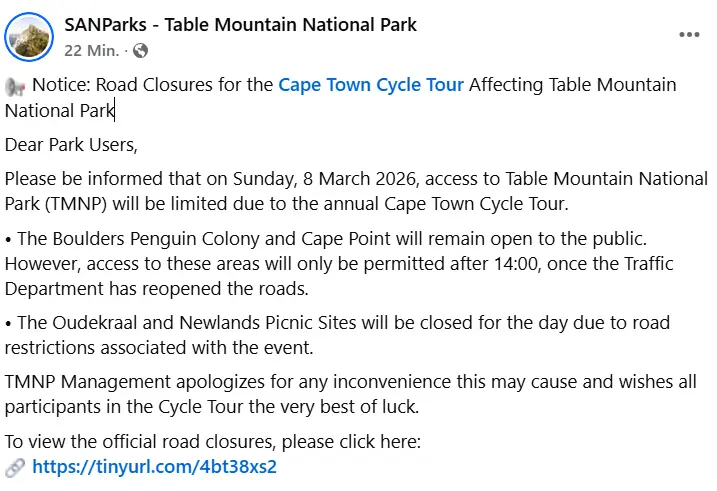Click the 22 Min. post timestamp
The height and width of the screenshot is (491, 717).
pos(91,50)
